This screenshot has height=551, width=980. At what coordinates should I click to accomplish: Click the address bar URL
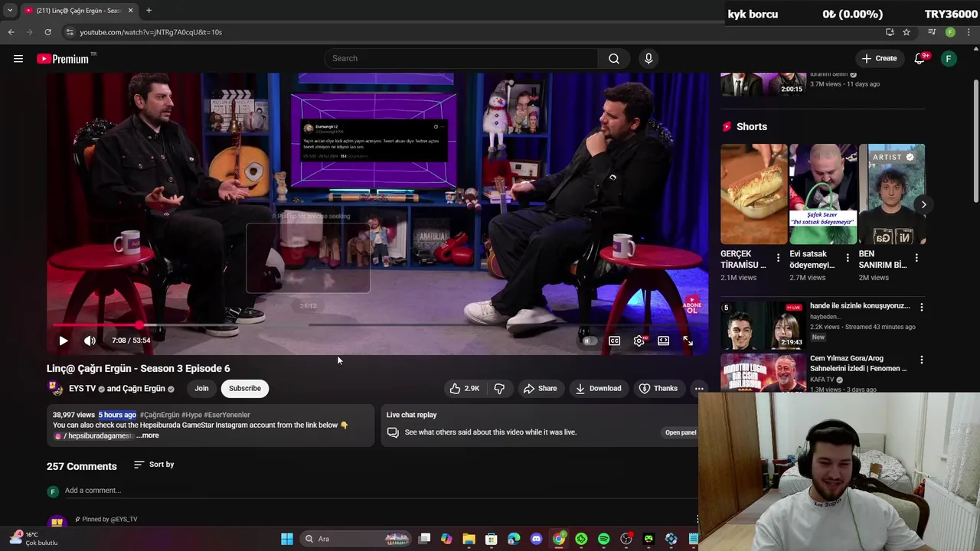coord(151,32)
